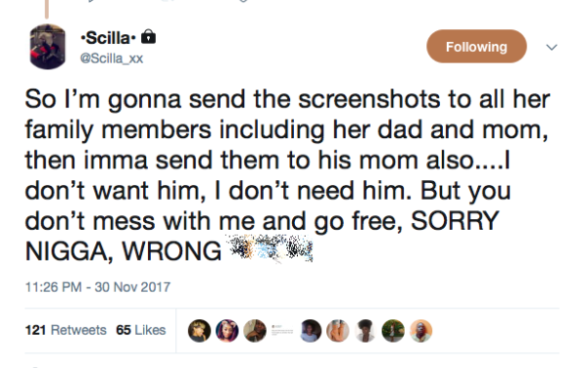Click the protected account lock icon
The image size is (588, 368).
point(148,36)
